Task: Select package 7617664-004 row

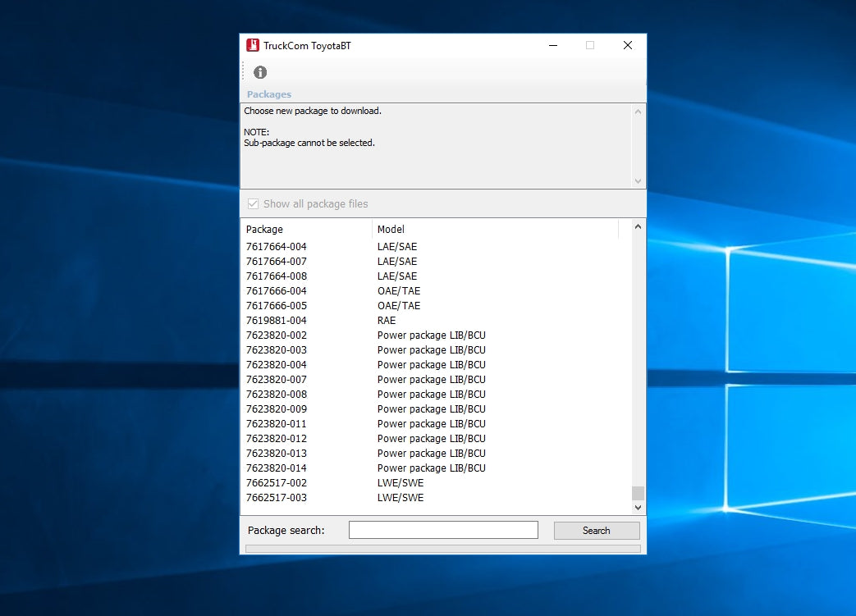Action: click(277, 247)
